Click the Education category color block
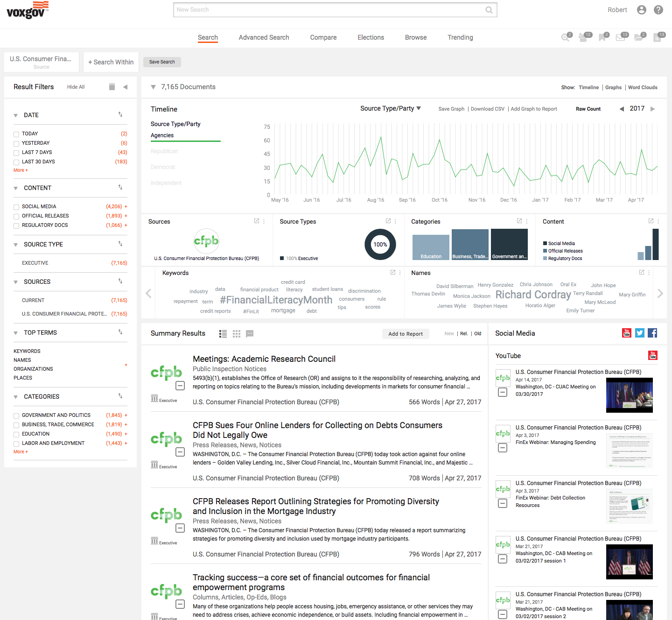 [431, 247]
